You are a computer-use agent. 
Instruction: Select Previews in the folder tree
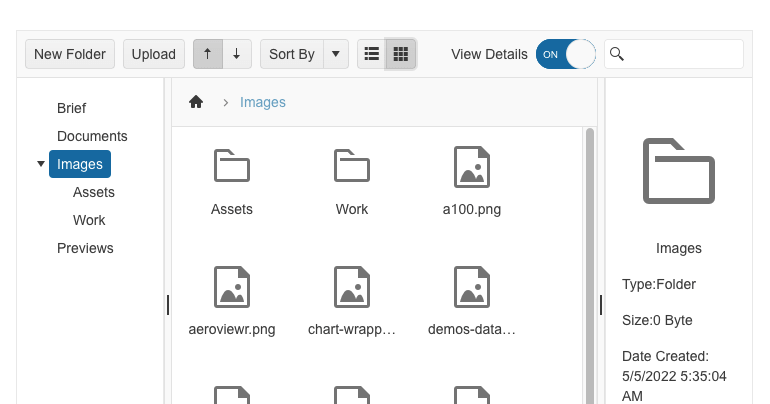(x=85, y=248)
